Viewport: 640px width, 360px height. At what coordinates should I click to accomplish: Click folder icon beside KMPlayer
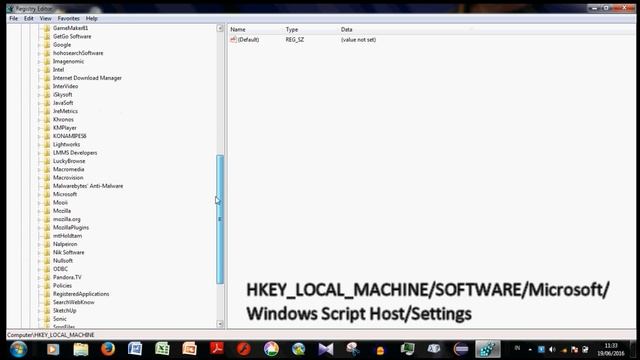click(x=47, y=128)
